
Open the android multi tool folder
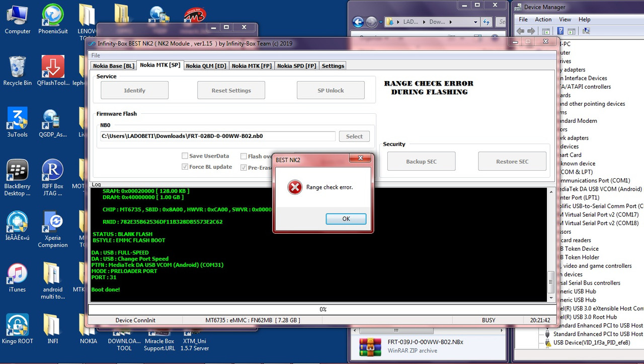tap(53, 281)
